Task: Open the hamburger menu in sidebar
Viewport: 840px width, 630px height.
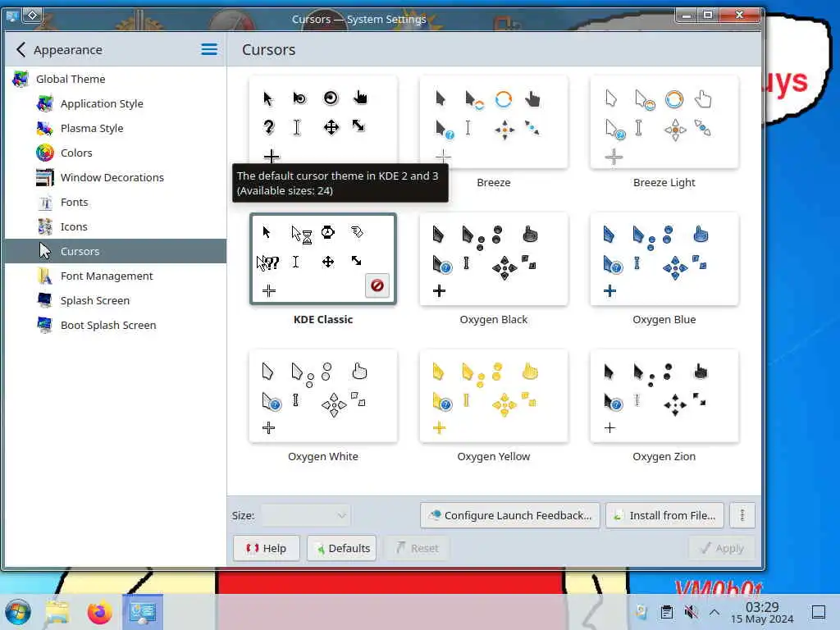Action: (209, 50)
